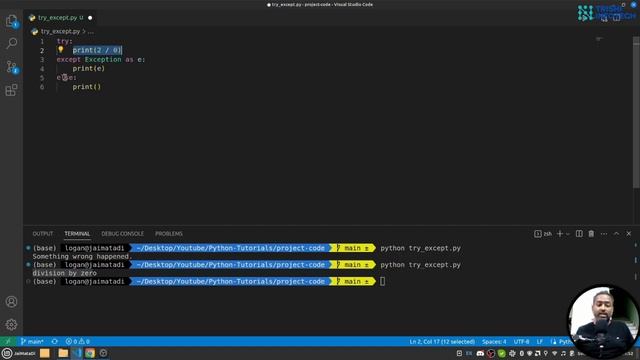Add a new terminal with plus icon
640x360 pixels.
tap(560, 233)
